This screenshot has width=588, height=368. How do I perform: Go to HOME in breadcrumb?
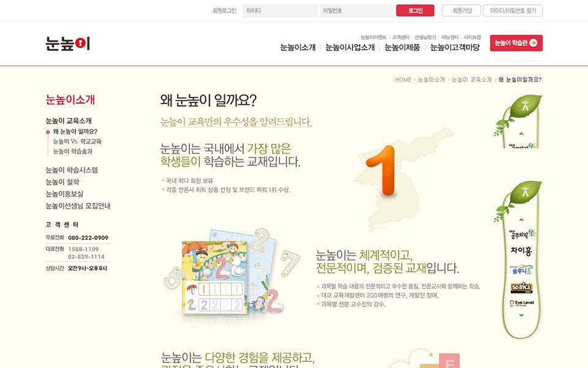tap(403, 80)
